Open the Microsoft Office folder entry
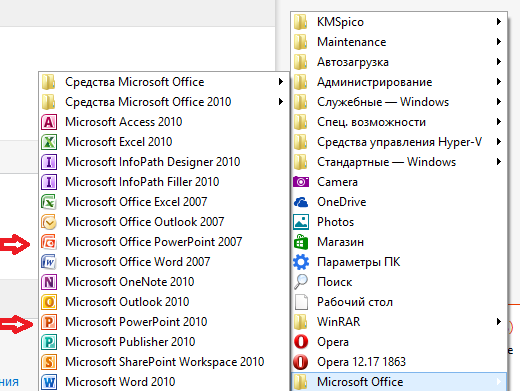520x391 pixels. [399, 382]
